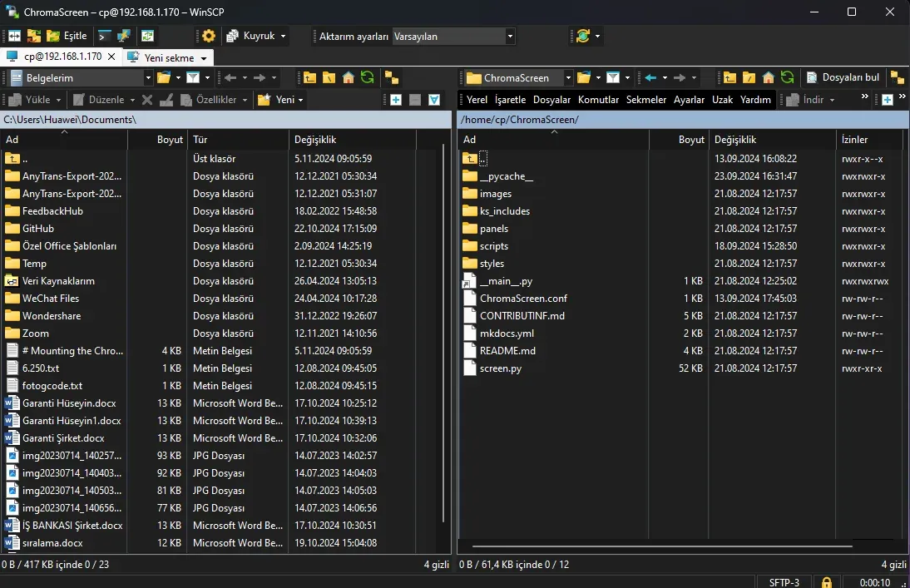
Task: Select Garanti Şirket.docx in local panel
Action: [x=63, y=438]
